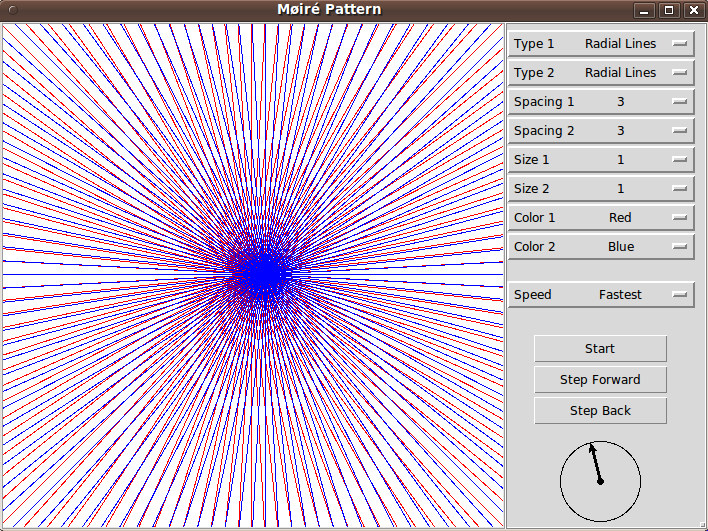The width and height of the screenshot is (708, 531).
Task: Pick a different Color 1 from Red
Action: click(601, 218)
